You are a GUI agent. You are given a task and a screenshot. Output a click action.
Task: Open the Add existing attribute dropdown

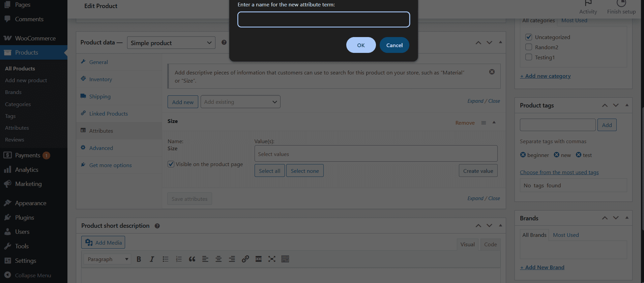pos(240,102)
